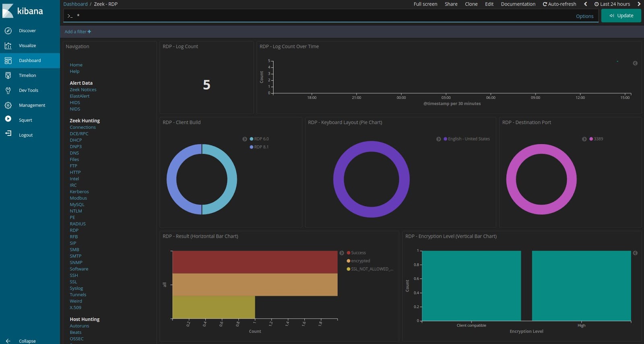This screenshot has width=644, height=344.
Task: Open X.509 hunting link
Action: (75, 307)
